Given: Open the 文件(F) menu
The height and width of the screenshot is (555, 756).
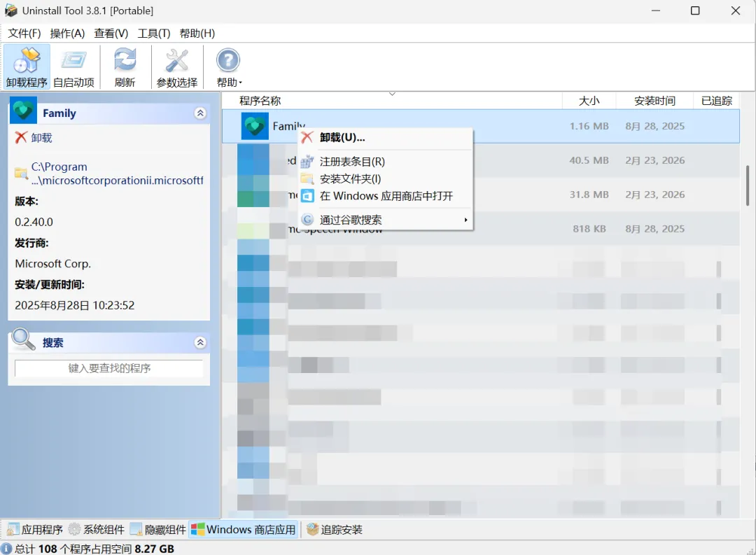Looking at the screenshot, I should click(24, 34).
